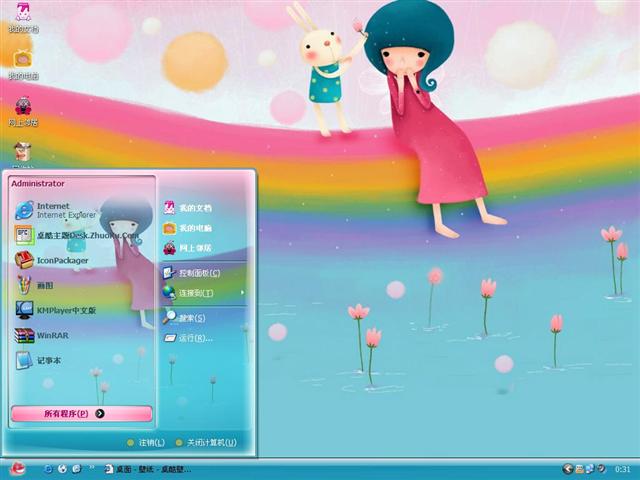Open 搜索(S) search

(x=184, y=318)
